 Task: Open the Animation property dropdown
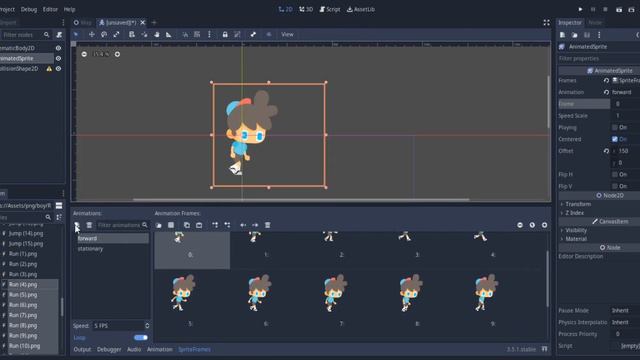pyautogui.click(x=626, y=92)
